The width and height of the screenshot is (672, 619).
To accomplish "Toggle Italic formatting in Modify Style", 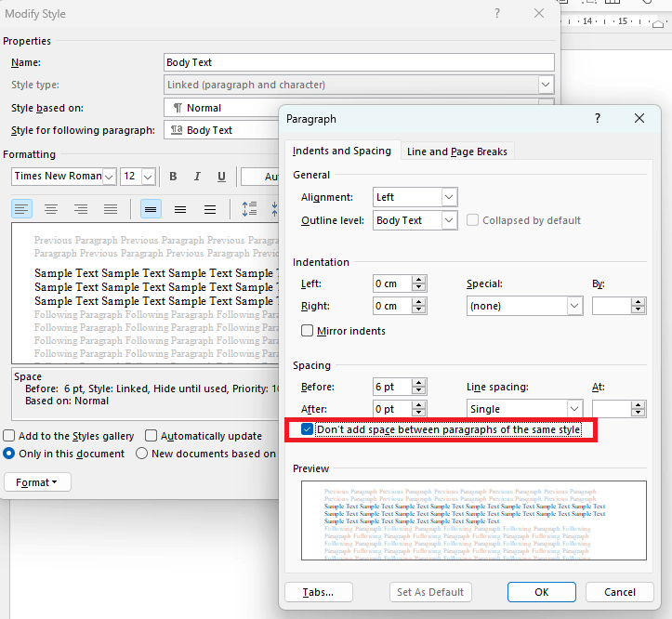I will coord(197,177).
